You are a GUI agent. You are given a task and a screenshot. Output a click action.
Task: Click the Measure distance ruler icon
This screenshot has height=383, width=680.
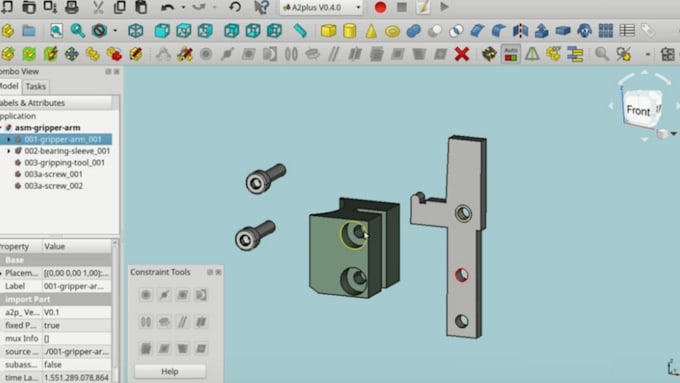click(300, 30)
